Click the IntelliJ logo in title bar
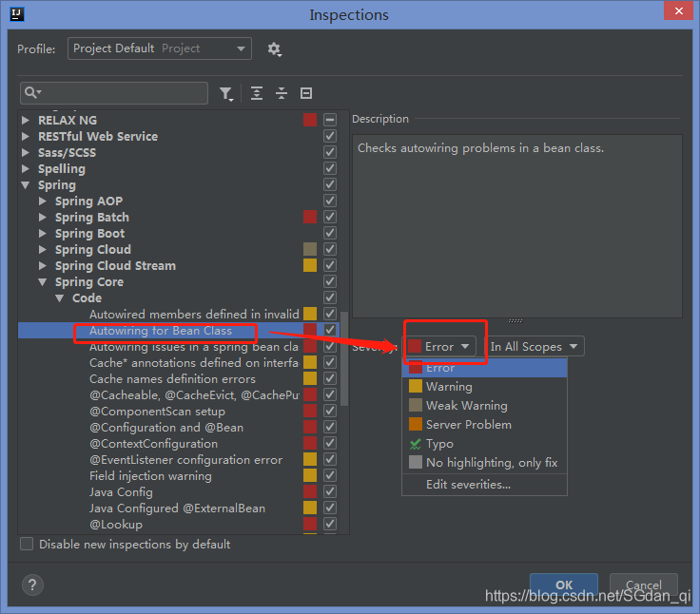 16,14
